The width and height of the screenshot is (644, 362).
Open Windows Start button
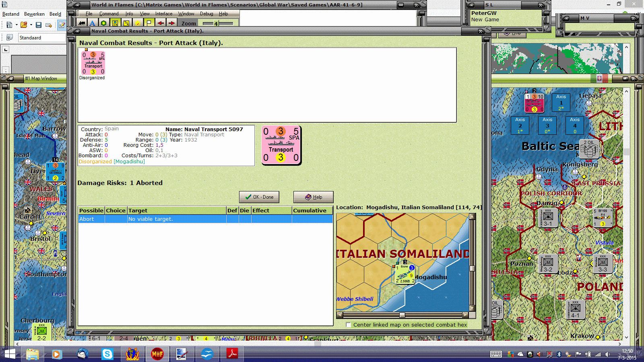click(10, 354)
